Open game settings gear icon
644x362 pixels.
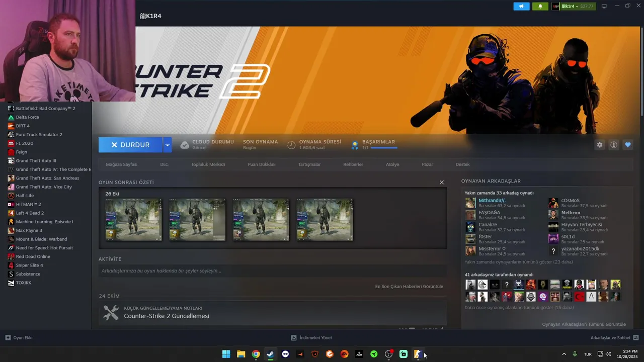600,145
